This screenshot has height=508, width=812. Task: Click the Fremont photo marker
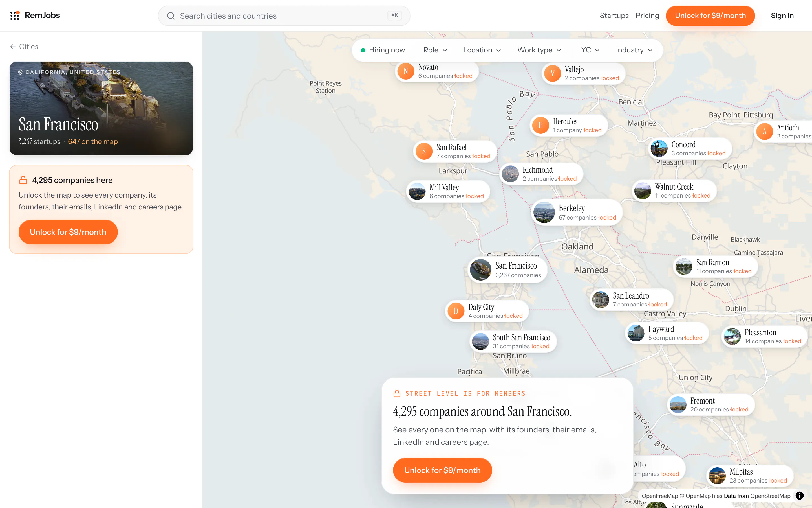pyautogui.click(x=678, y=405)
